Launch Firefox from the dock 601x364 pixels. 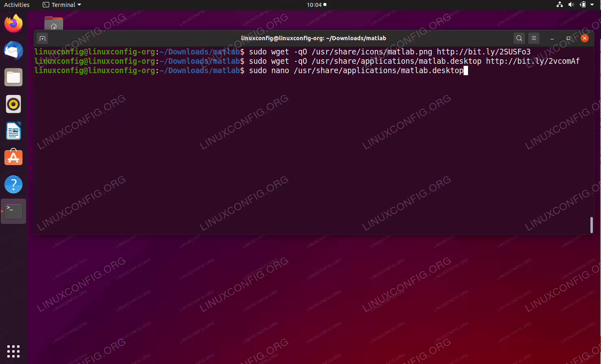[x=13, y=24]
